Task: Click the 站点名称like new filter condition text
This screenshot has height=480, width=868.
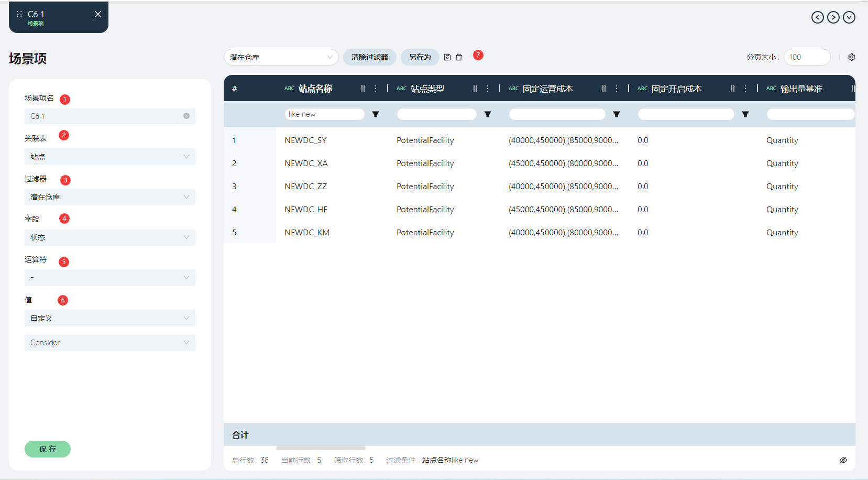Action: click(x=450, y=460)
